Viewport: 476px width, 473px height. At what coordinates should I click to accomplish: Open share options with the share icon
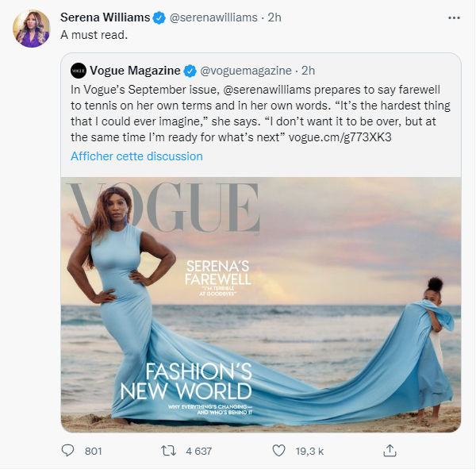[390, 451]
